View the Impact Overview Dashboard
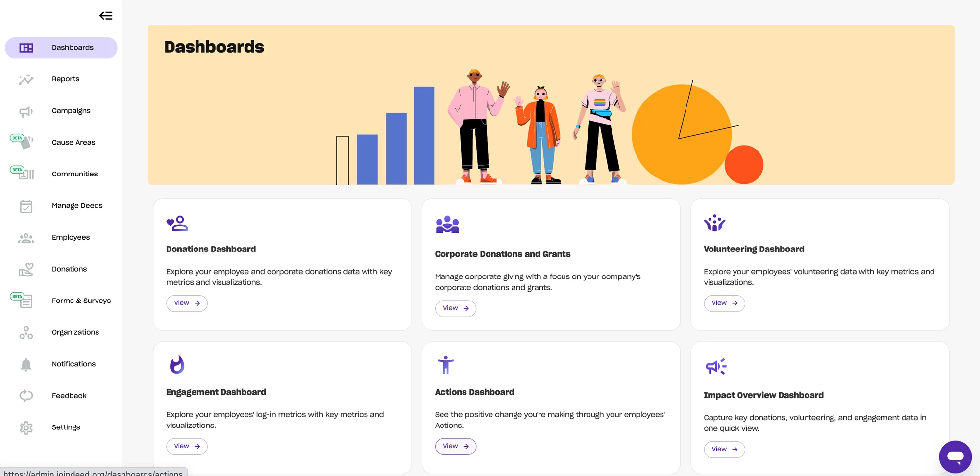The height and width of the screenshot is (476, 980). [x=724, y=449]
